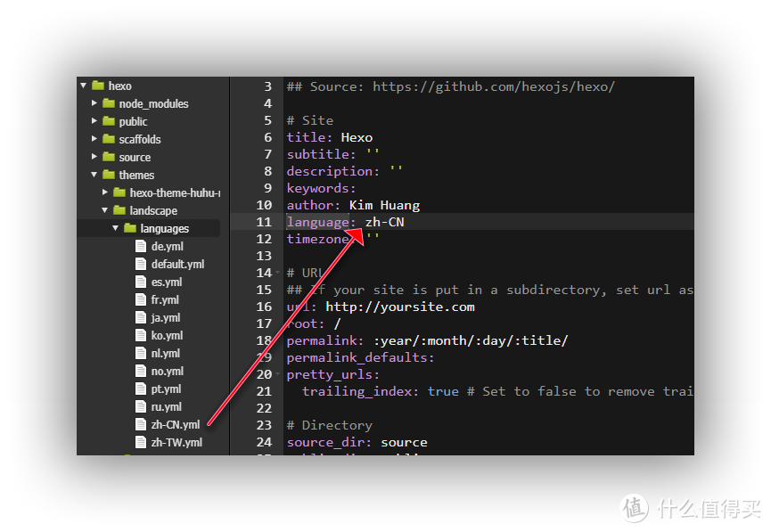Click the public folder icon

point(109,121)
